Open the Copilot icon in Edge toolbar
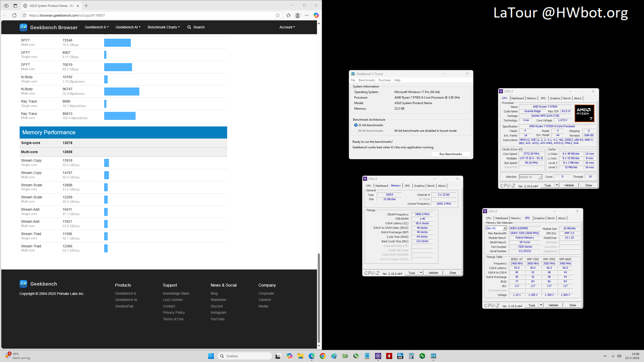Image resolution: width=644 pixels, height=362 pixels. pos(316,15)
